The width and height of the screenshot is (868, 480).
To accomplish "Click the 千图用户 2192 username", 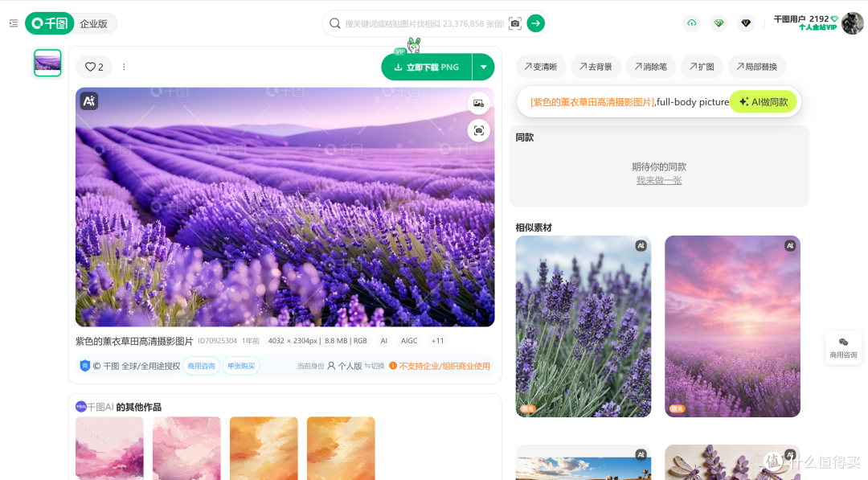I will click(x=801, y=18).
